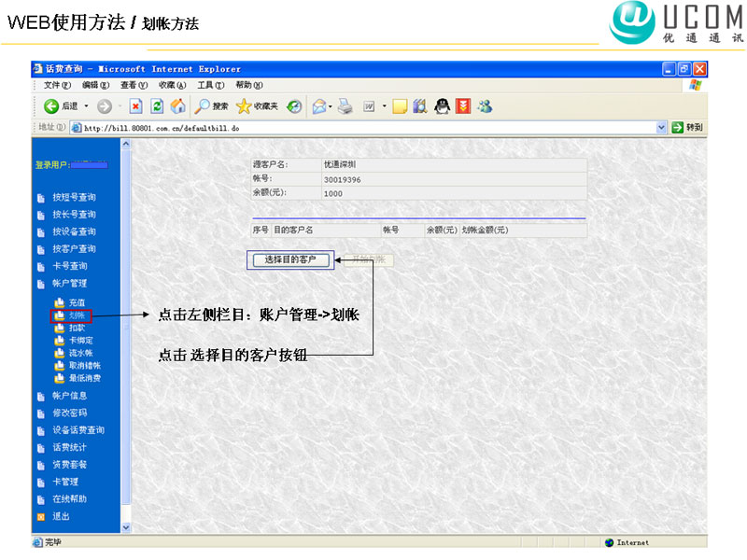Click the Print icon in toolbar

coord(345,106)
